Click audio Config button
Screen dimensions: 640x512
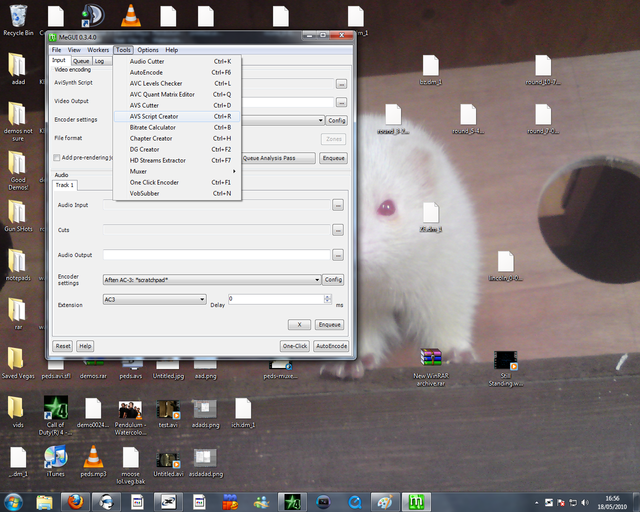(x=333, y=280)
